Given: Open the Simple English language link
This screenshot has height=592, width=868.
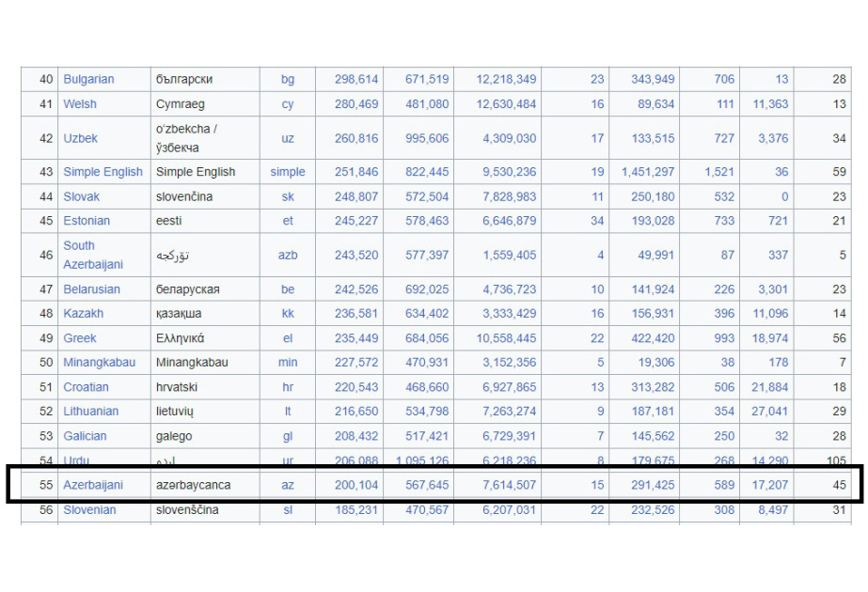Looking at the screenshot, I should [x=103, y=172].
